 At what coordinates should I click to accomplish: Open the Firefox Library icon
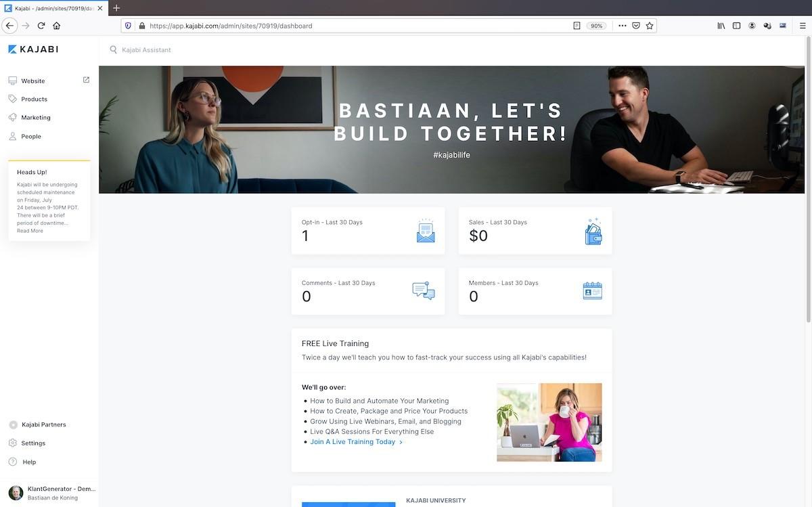tap(721, 26)
